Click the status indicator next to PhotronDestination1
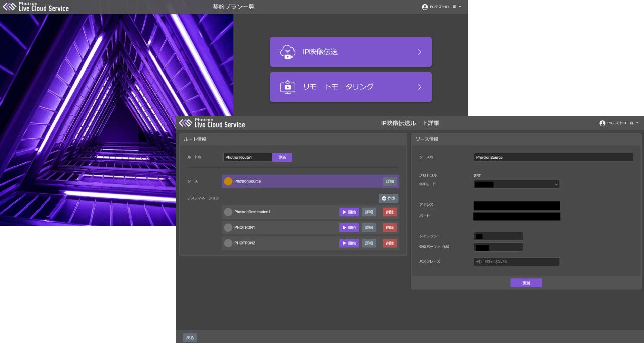The image size is (644, 343). (228, 212)
